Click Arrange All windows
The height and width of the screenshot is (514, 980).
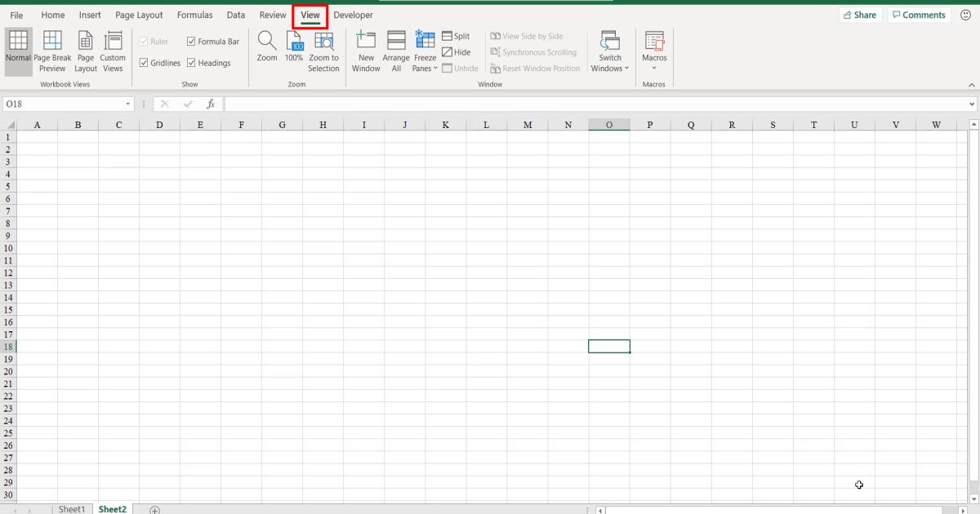click(x=395, y=51)
